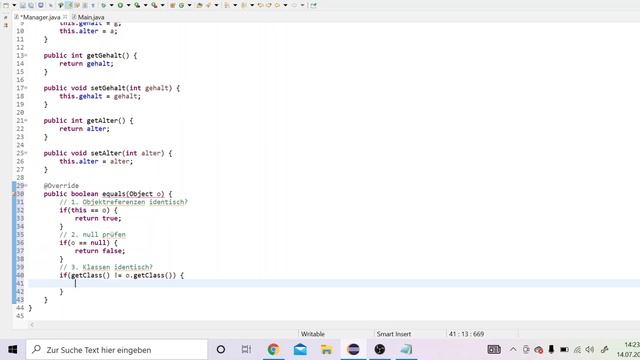This screenshot has height=360, width=640.
Task: Close the Manager.java tab
Action: 65,17
